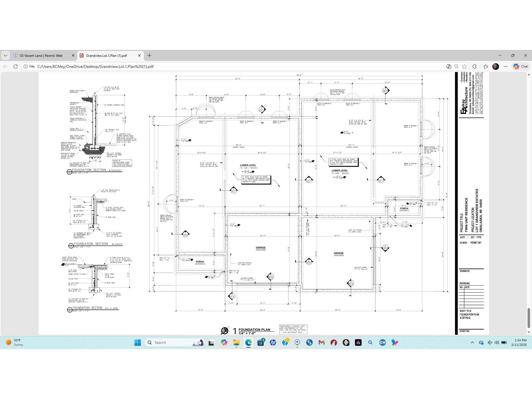Switch to 03 Vacant Land flexmls tab

[41, 55]
